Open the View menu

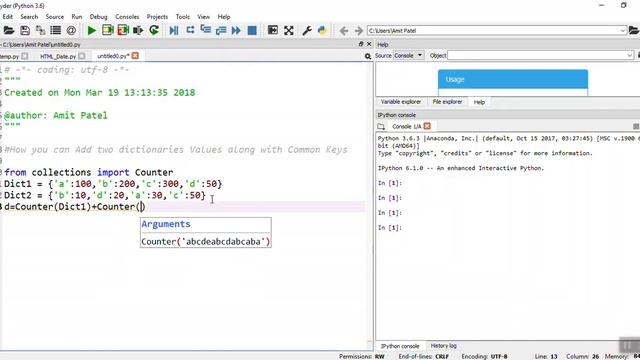coord(203,17)
